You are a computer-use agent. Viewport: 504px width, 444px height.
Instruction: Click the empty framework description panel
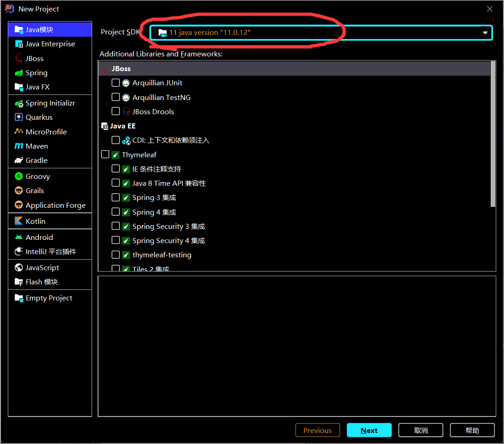click(297, 346)
